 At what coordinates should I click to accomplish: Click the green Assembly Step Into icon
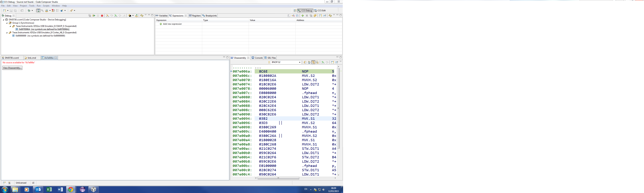116,16
